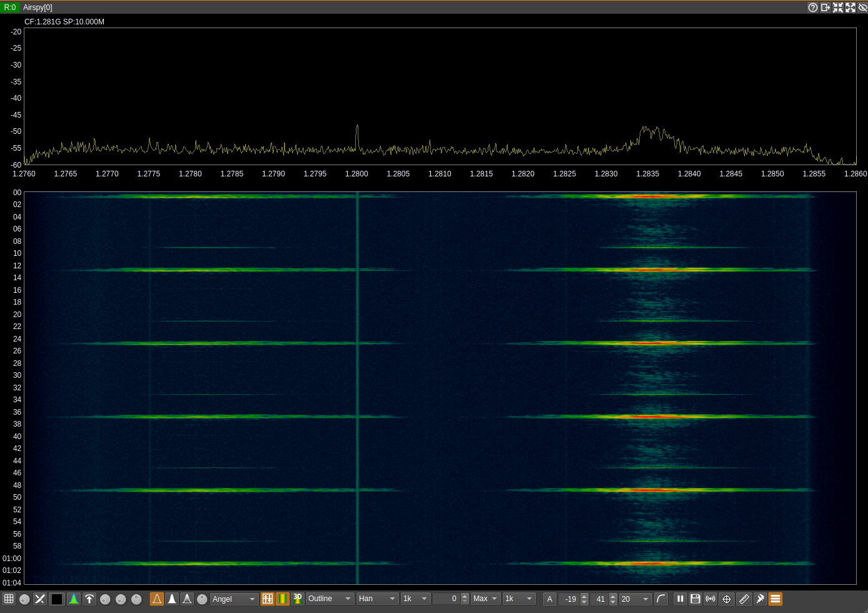This screenshot has height=613, width=868.
Task: Hide the spectrum with crossed-eye icon
Action: (x=862, y=8)
